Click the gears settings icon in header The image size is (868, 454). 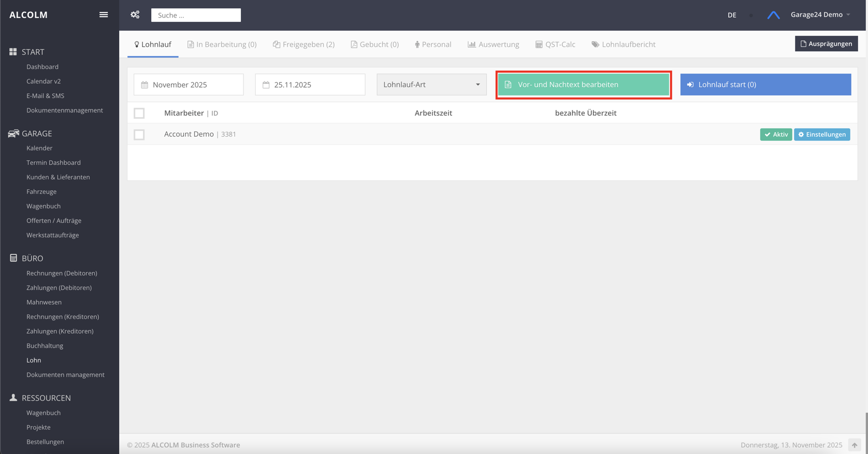pos(135,15)
